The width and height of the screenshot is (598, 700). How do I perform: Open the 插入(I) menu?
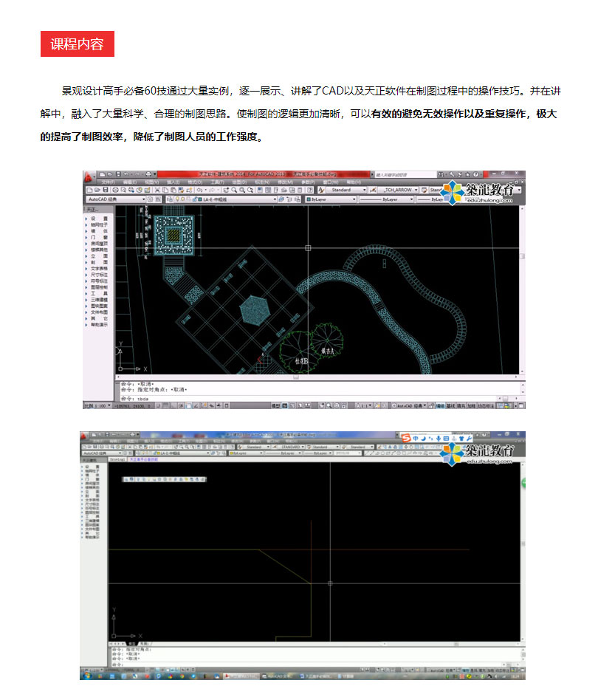[173, 182]
